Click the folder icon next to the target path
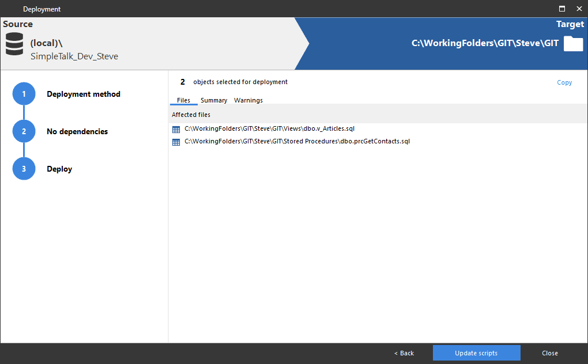 pos(573,43)
